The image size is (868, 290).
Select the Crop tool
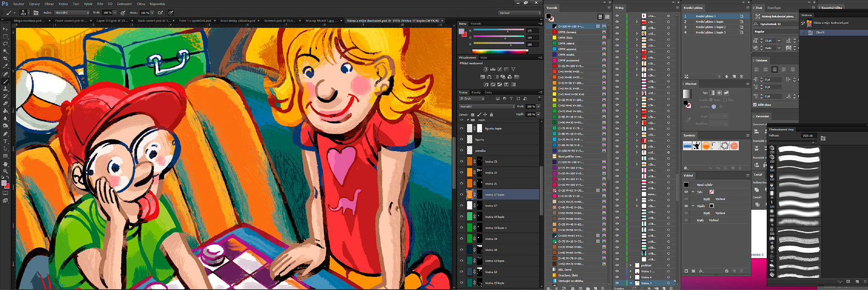pos(5,59)
